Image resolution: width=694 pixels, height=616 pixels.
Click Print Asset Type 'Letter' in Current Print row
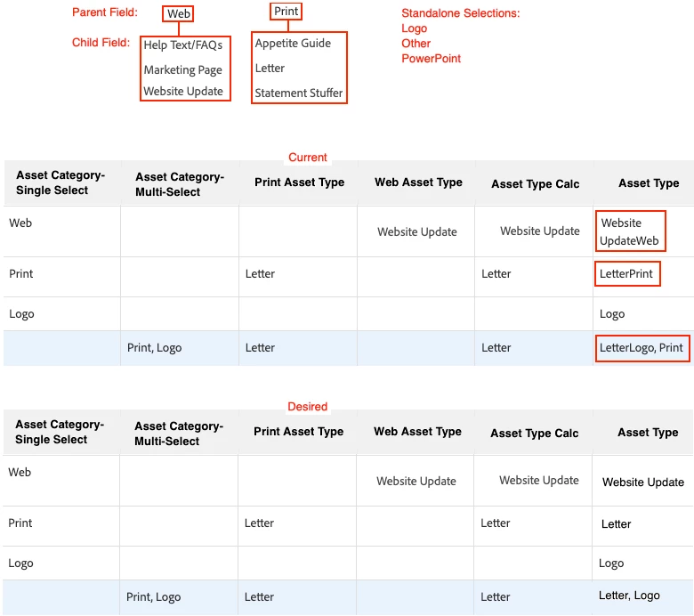point(260,273)
